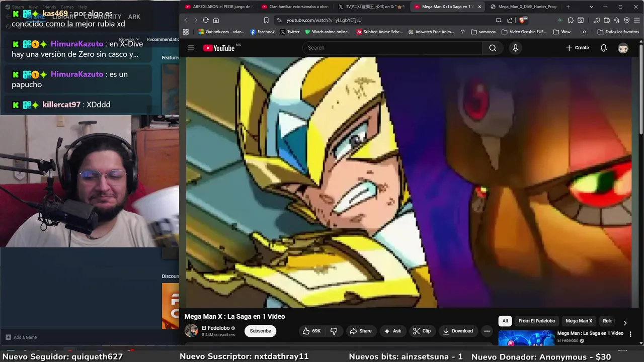
Task: Open Aniwatch Free Anim... bookmark
Action: pyautogui.click(x=431, y=32)
